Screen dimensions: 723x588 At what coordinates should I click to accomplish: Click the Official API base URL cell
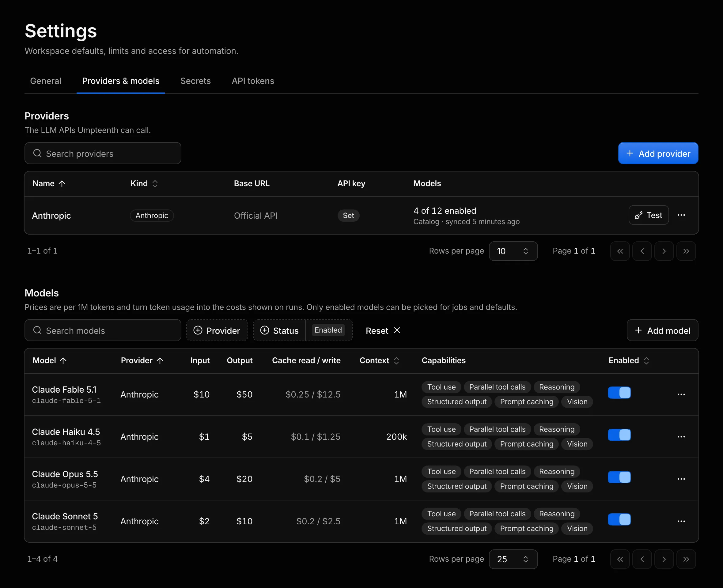coord(256,215)
